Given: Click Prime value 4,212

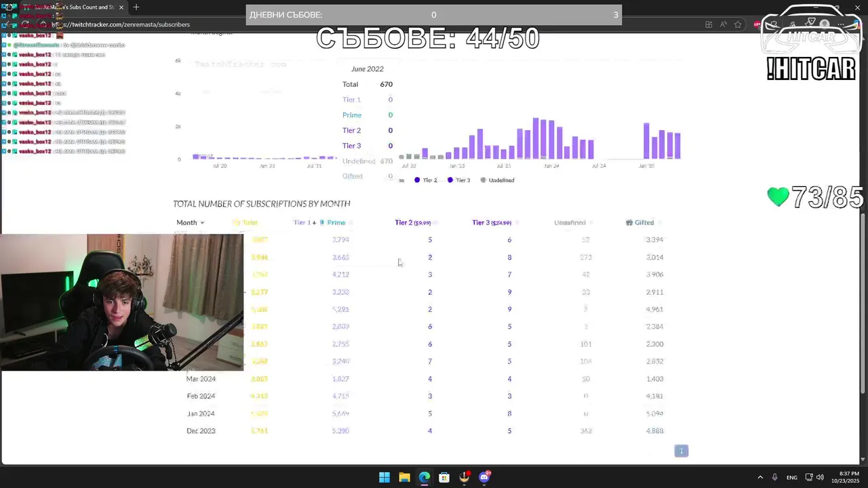Looking at the screenshot, I should [x=340, y=274].
